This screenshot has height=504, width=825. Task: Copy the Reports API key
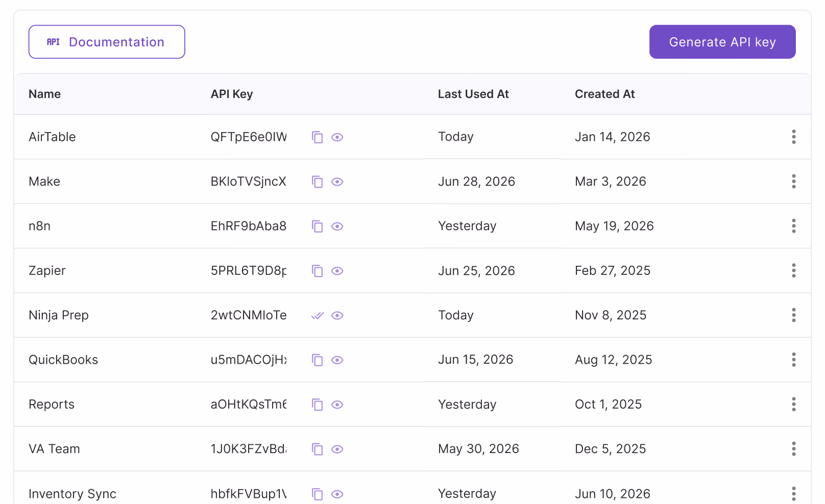(x=317, y=405)
